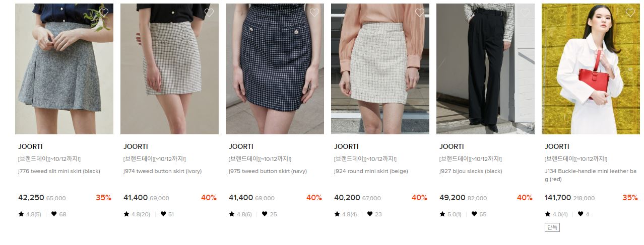Toggle wishlist heart on j975 navy skirt image
Screen dimensions: 644x245
click(x=314, y=13)
